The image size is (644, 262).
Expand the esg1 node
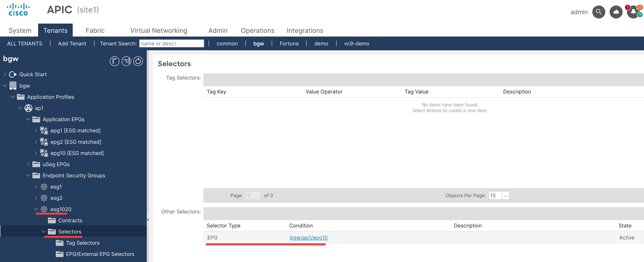pos(36,187)
